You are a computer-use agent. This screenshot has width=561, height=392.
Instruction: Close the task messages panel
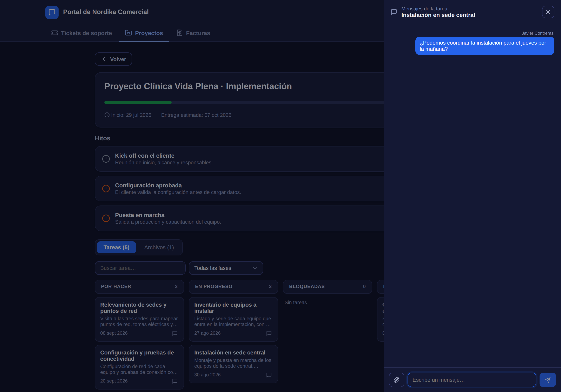548,12
